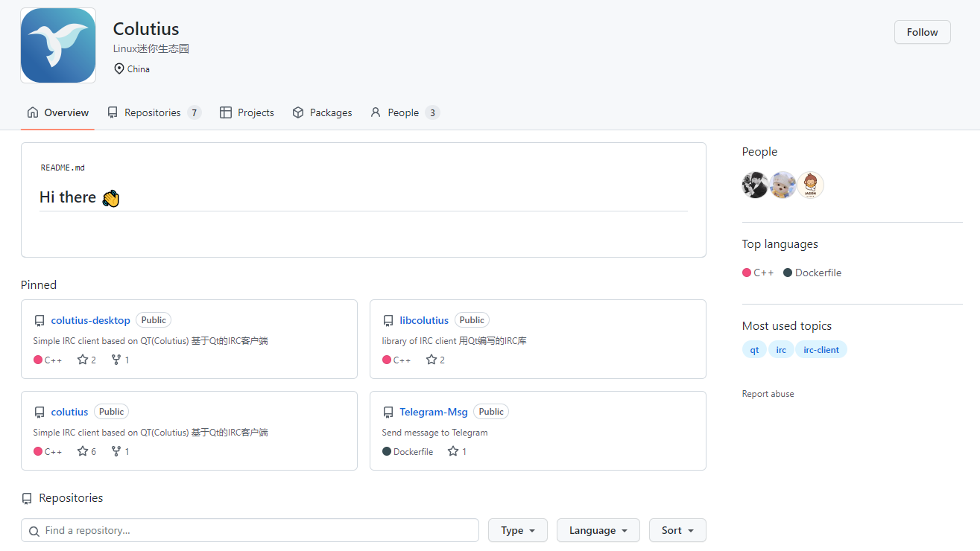Expand the Sort dropdown
This screenshot has width=980, height=551.
point(677,530)
